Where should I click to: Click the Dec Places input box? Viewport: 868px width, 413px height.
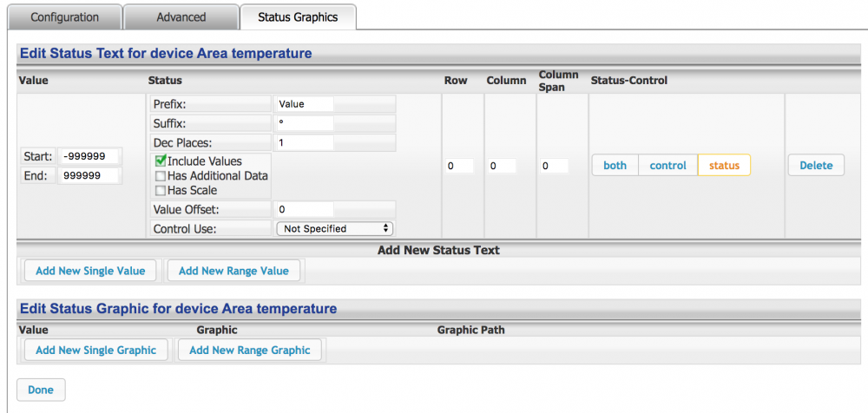pos(304,142)
